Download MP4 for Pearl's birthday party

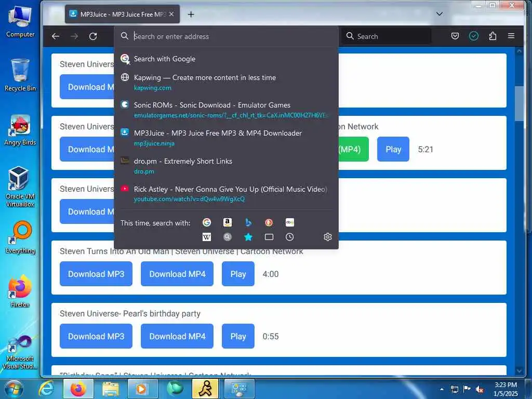click(x=177, y=336)
